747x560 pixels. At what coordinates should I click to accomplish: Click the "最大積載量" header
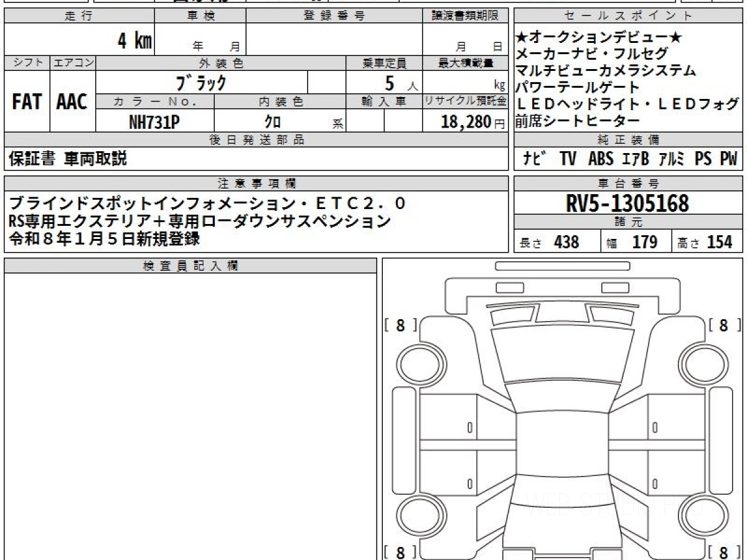(x=465, y=63)
